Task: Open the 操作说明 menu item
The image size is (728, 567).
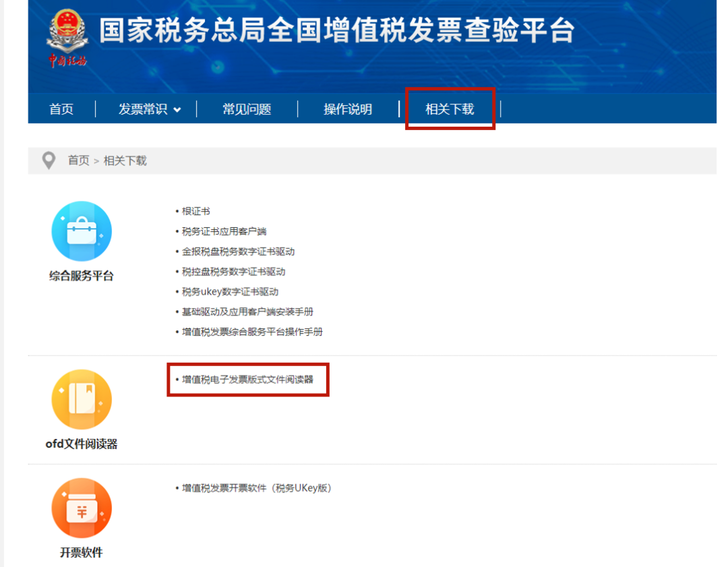Action: click(348, 109)
